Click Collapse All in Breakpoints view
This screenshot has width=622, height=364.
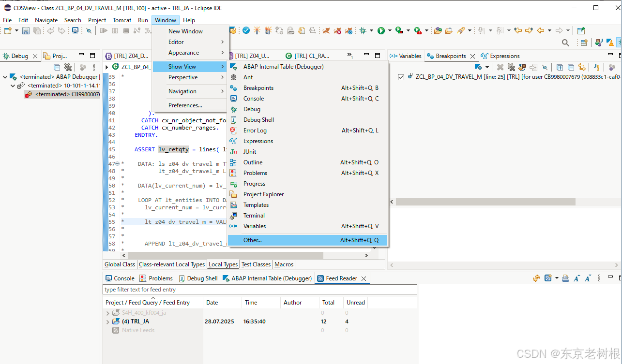pos(571,67)
